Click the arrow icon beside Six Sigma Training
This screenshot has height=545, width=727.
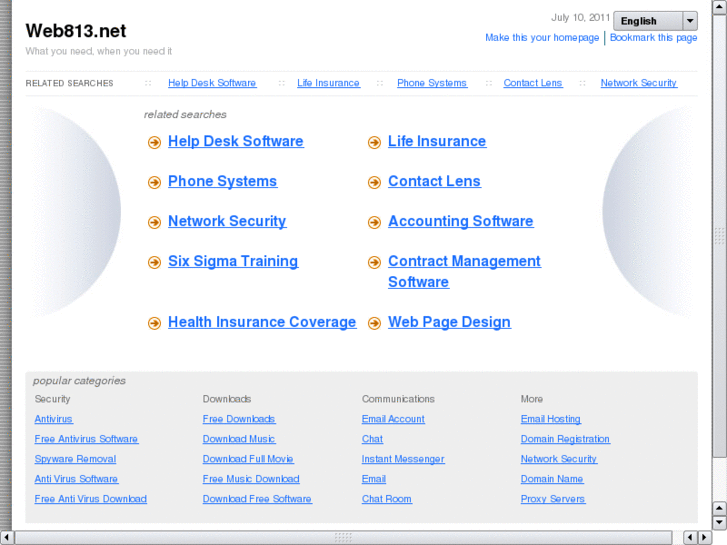point(154,262)
